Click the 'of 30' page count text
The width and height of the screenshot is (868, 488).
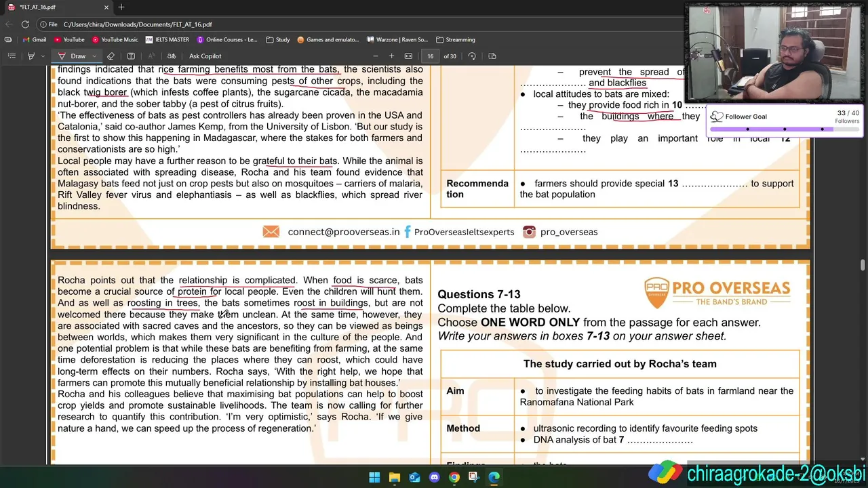pos(450,56)
